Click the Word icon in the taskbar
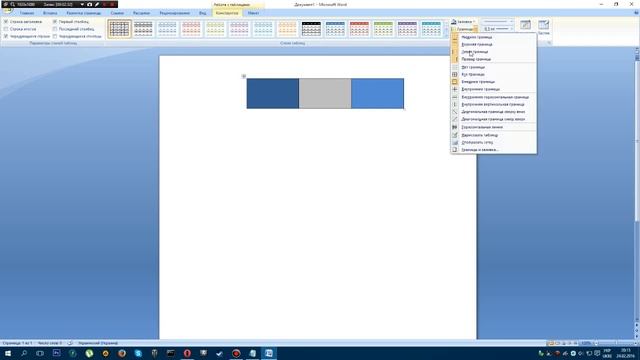Image resolution: width=640 pixels, height=360 pixels. [x=269, y=353]
